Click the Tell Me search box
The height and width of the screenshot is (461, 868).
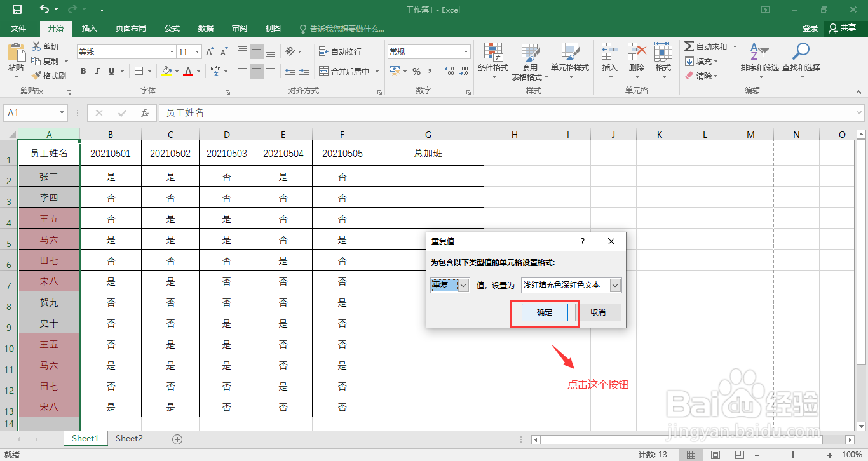point(342,29)
